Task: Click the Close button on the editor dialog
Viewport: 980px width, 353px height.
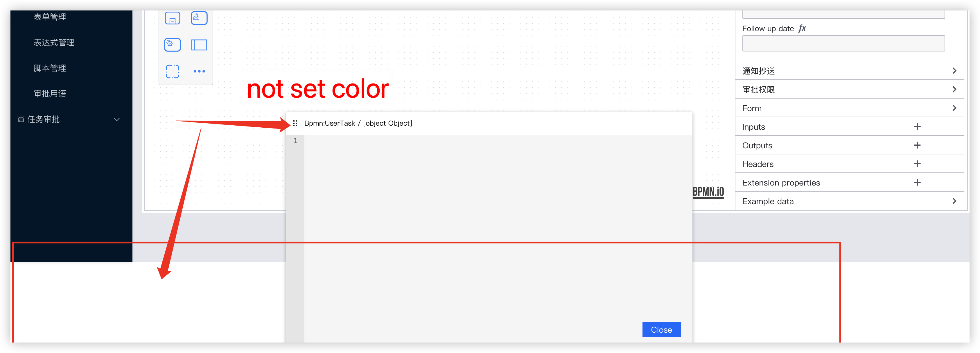Action: [x=661, y=330]
